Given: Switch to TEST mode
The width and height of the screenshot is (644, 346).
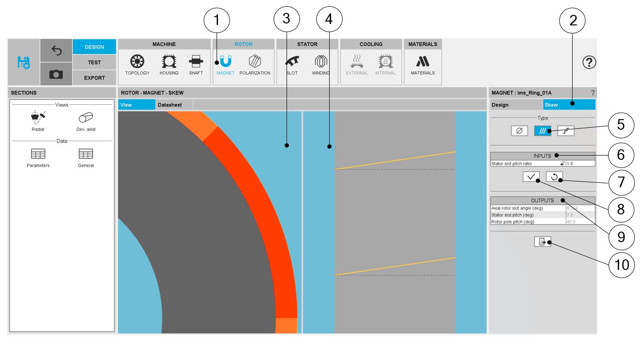Looking at the screenshot, I should click(94, 62).
